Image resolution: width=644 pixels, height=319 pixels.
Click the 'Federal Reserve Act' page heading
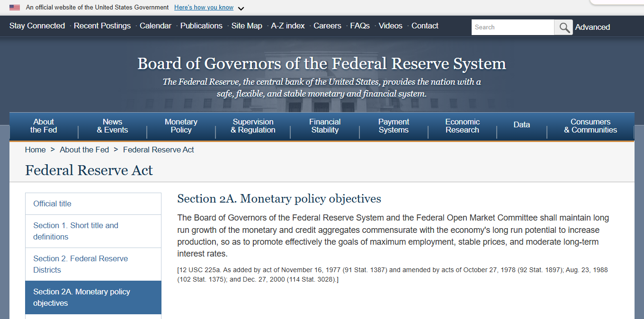(89, 170)
